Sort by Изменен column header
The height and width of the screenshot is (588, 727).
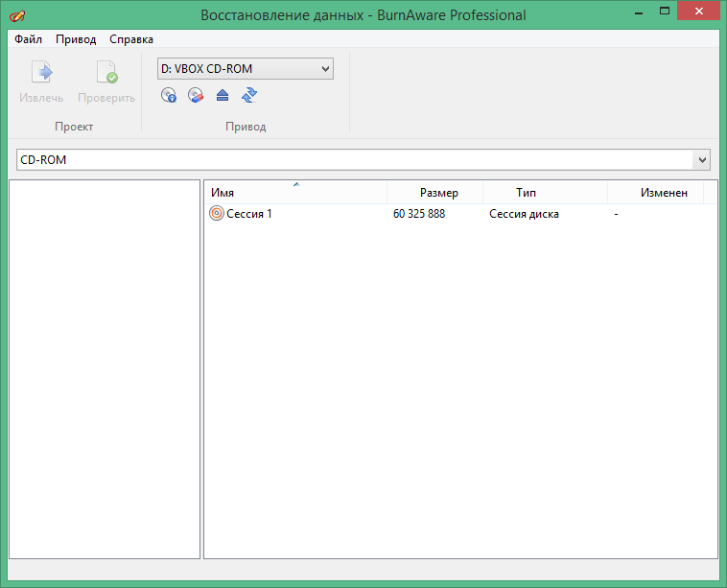(x=663, y=193)
